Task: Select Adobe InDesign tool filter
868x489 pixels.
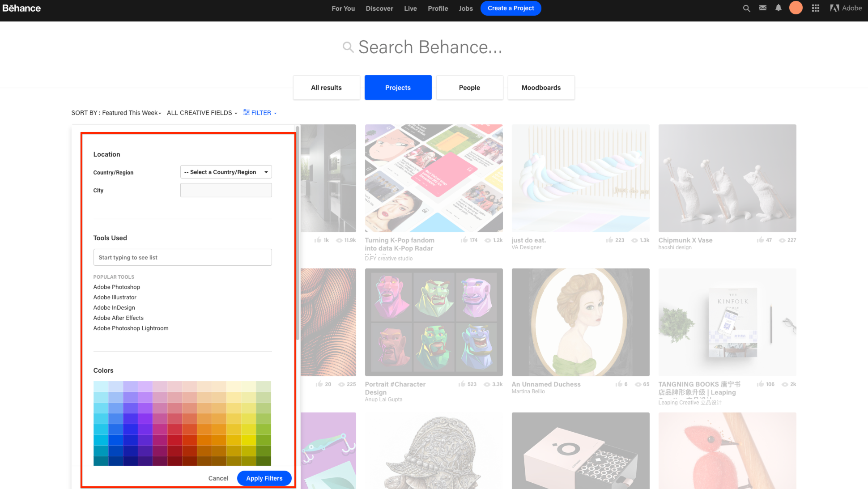Action: 114,307
